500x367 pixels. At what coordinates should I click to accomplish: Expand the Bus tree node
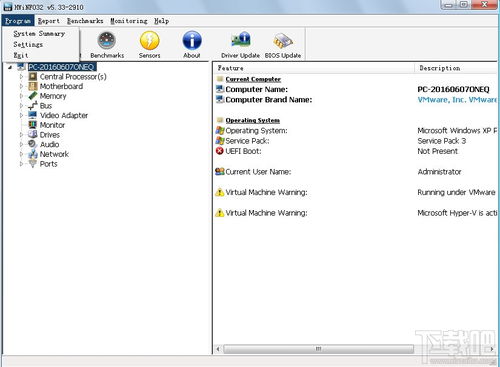point(21,106)
